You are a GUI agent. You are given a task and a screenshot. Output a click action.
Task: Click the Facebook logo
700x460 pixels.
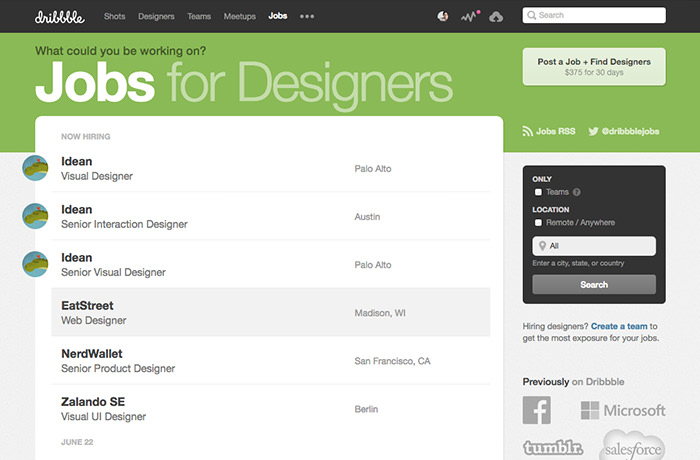pos(537,410)
